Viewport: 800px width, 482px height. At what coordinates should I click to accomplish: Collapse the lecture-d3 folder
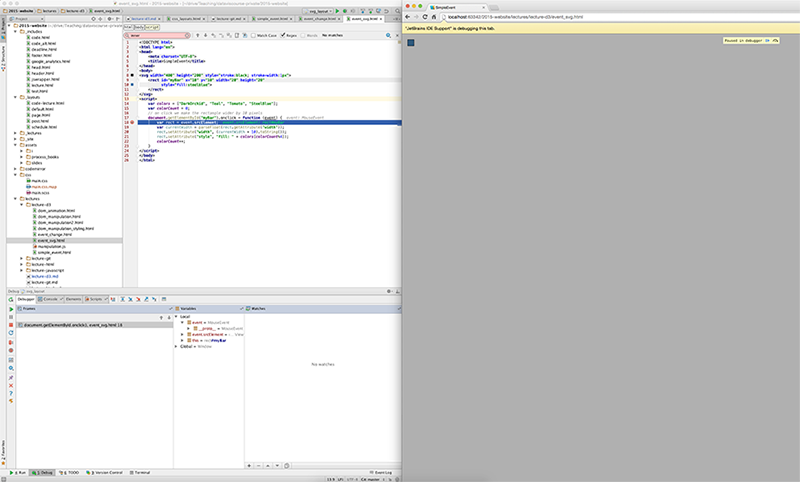[x=21, y=205]
